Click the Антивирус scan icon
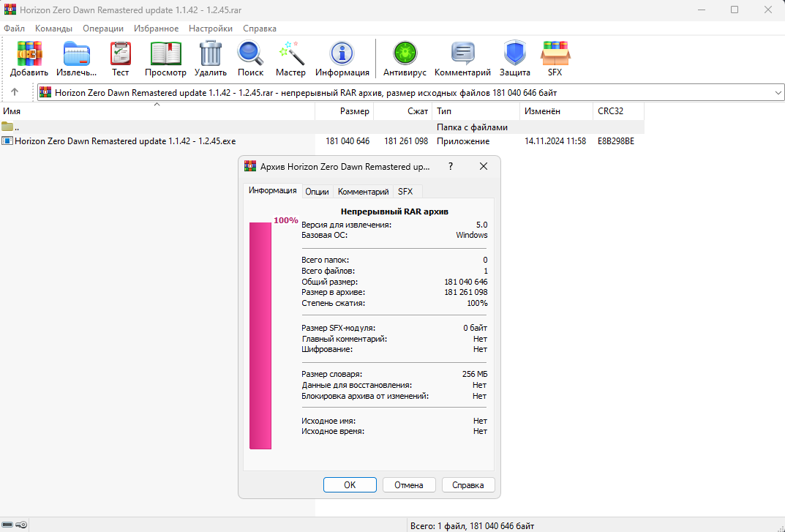Viewport: 785px width, 532px height. coord(405,59)
